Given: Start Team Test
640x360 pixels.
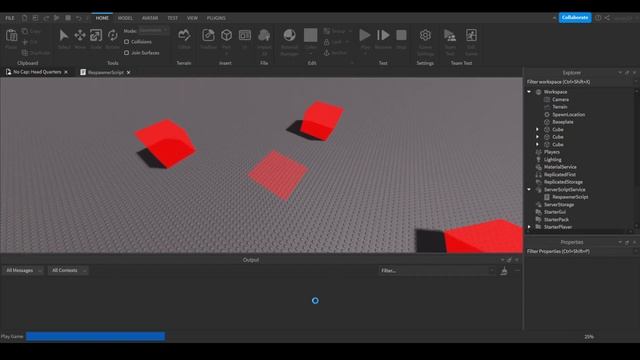Looking at the screenshot, I should (450, 36).
